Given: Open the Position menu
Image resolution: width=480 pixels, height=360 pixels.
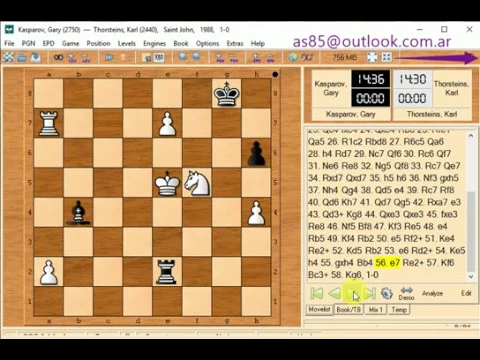Looking at the screenshot, I should pyautogui.click(x=98, y=43).
